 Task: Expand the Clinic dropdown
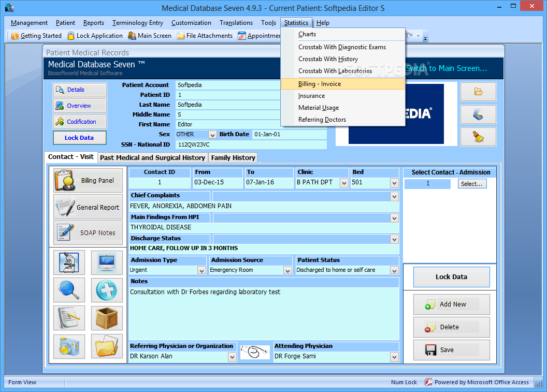point(344,183)
